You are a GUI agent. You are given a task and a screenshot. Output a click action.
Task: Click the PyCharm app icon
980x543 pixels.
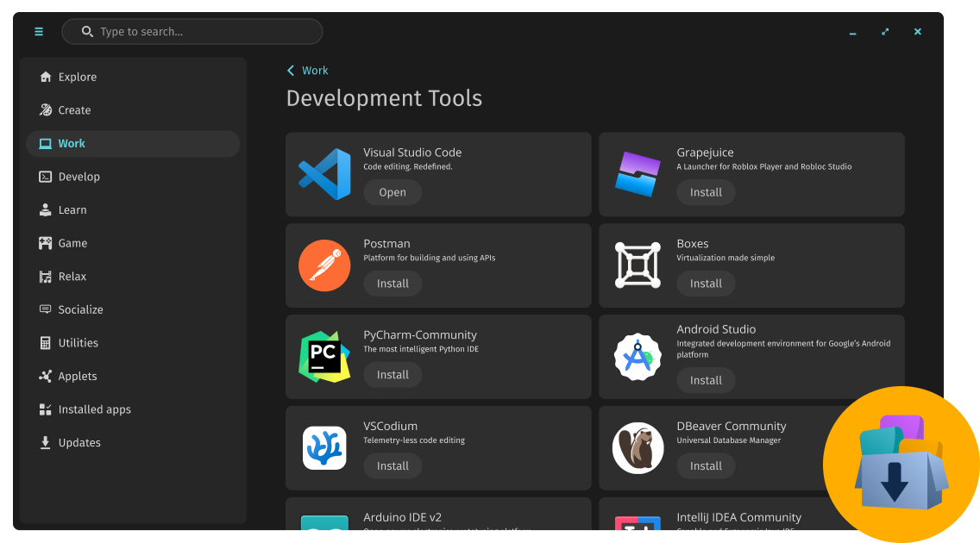(x=324, y=356)
